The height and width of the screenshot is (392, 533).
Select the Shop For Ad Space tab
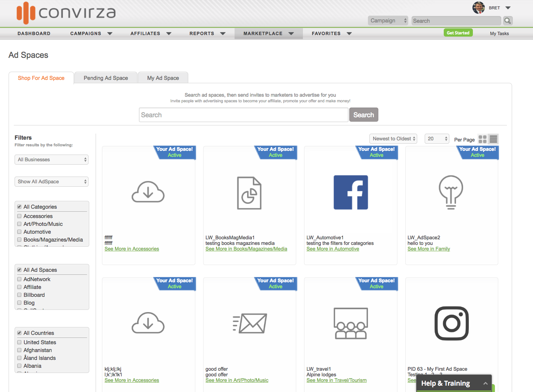click(41, 78)
